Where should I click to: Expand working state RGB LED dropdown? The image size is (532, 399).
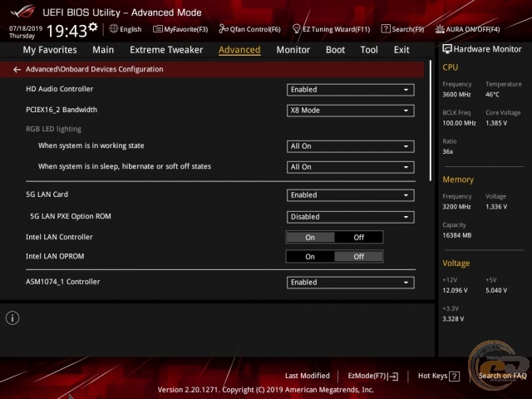tap(351, 146)
